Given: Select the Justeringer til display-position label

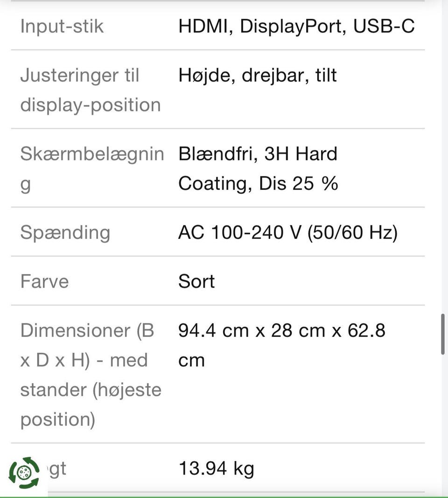Looking at the screenshot, I should tap(90, 90).
